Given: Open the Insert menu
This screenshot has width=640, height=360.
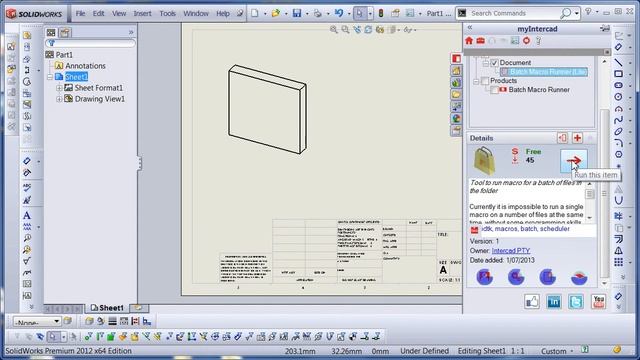Looking at the screenshot, I should [142, 13].
